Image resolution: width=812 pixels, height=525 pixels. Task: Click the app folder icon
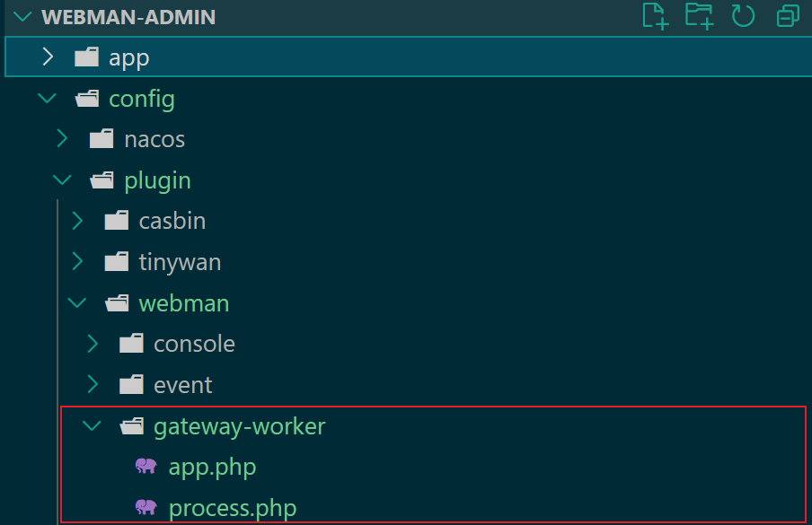[x=86, y=57]
